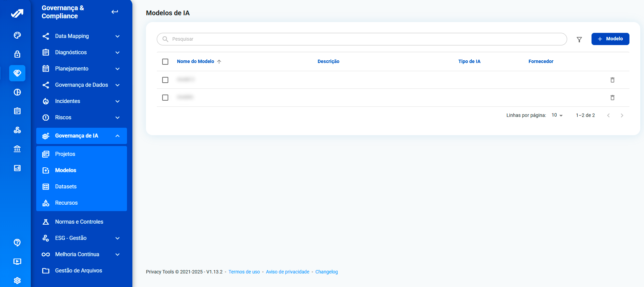Open the bank building icon in rail
This screenshot has height=287, width=644.
[17, 149]
